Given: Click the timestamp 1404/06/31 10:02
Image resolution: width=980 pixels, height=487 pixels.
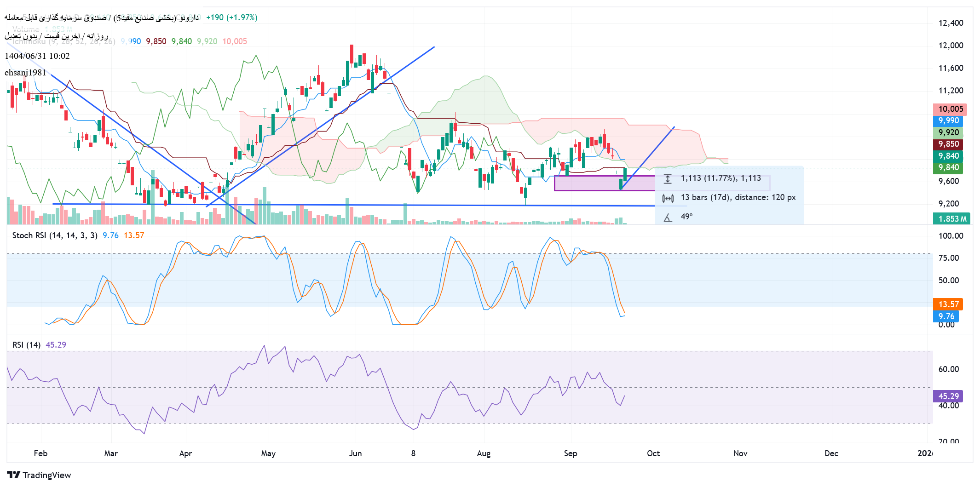Looking at the screenshot, I should point(37,56).
